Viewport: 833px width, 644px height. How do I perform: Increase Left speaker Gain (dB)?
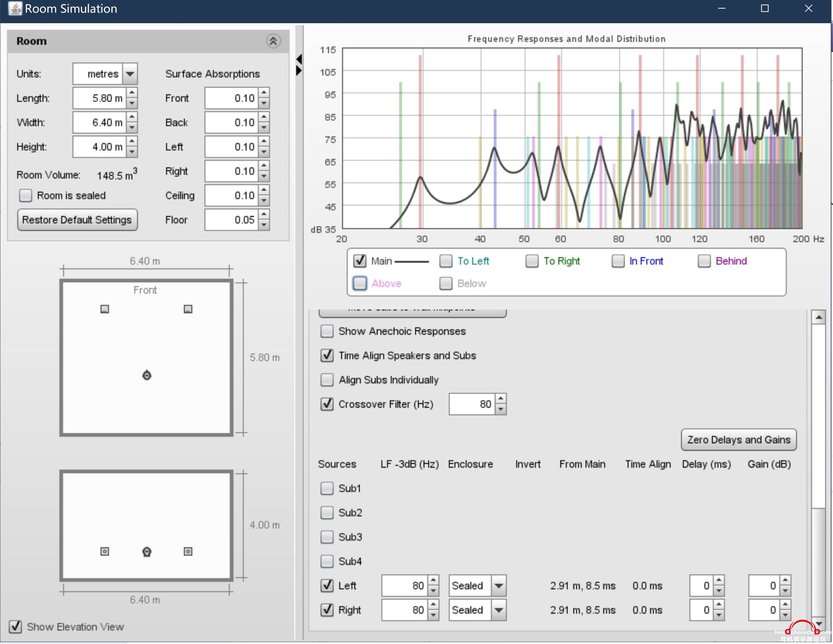(785, 581)
